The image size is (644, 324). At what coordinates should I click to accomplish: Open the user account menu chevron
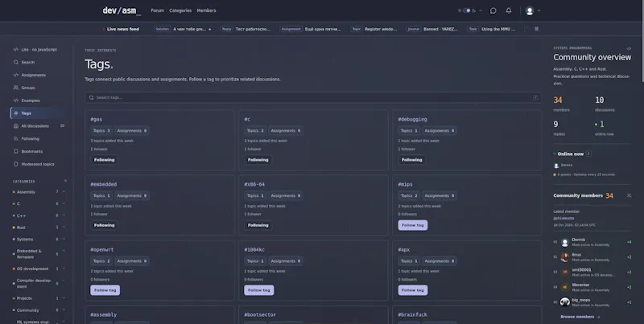pyautogui.click(x=539, y=10)
